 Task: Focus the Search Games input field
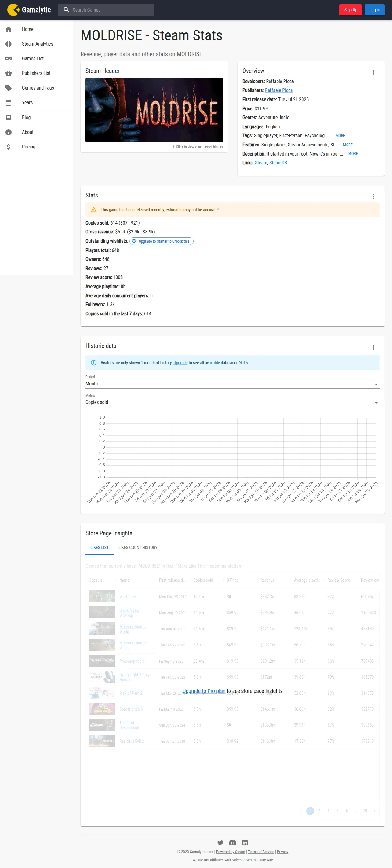(x=106, y=10)
